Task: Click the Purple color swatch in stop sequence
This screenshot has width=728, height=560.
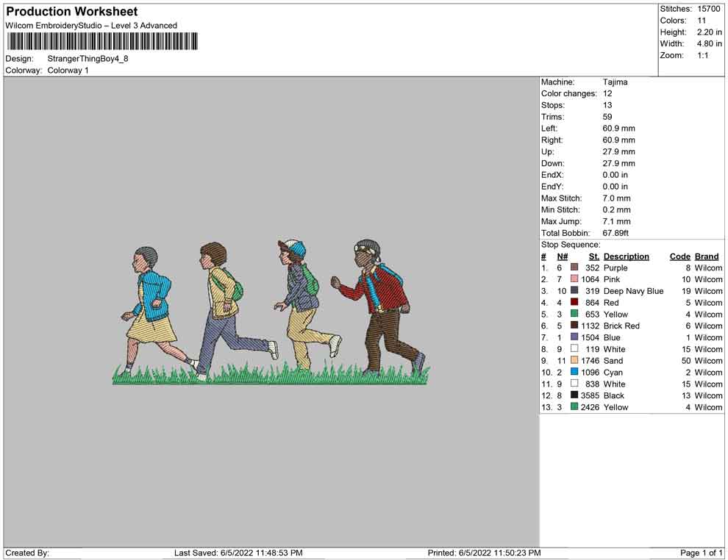Action: click(574, 268)
